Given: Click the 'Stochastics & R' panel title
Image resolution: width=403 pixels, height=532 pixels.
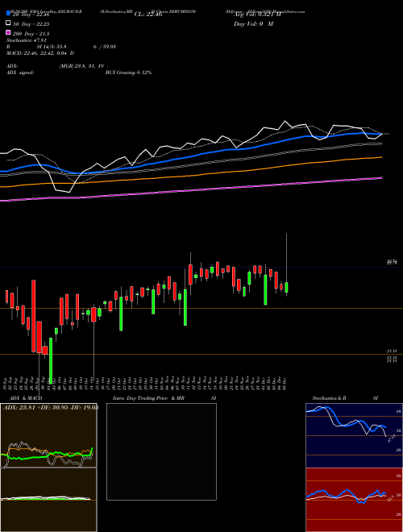Looking at the screenshot, I should click(330, 398).
